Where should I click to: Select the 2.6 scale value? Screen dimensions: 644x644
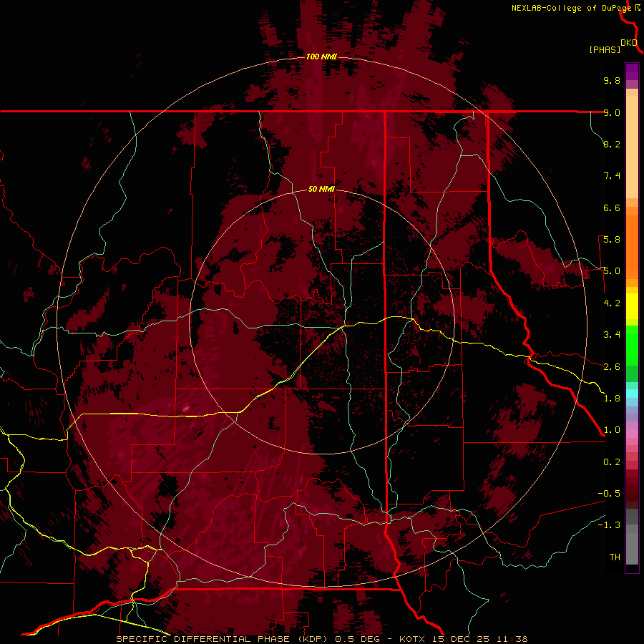coord(612,367)
